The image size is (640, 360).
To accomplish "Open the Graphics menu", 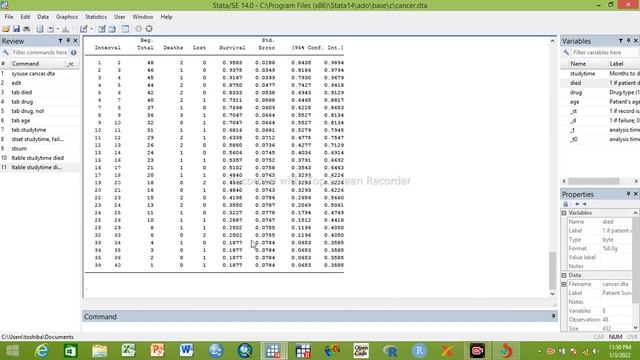I will point(67,17).
